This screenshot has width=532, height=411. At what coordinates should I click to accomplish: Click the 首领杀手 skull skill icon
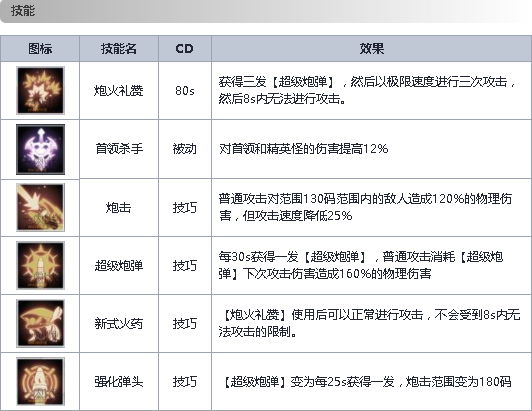click(40, 149)
